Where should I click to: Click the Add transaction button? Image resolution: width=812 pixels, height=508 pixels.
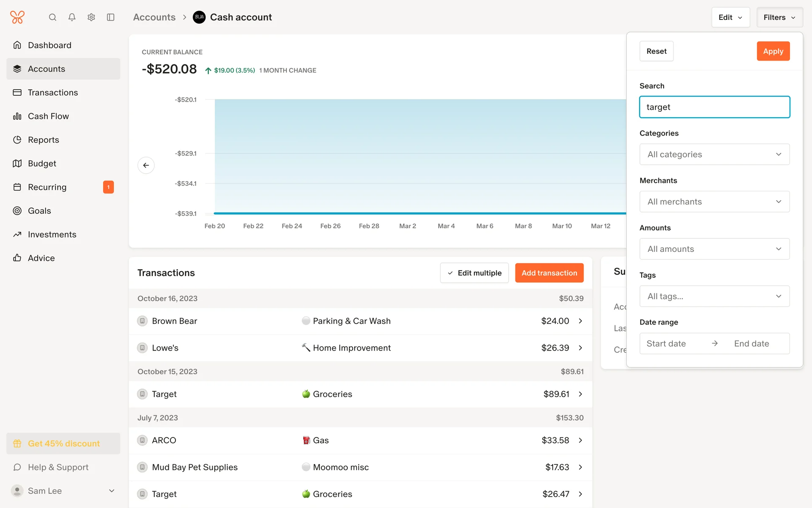coord(549,273)
